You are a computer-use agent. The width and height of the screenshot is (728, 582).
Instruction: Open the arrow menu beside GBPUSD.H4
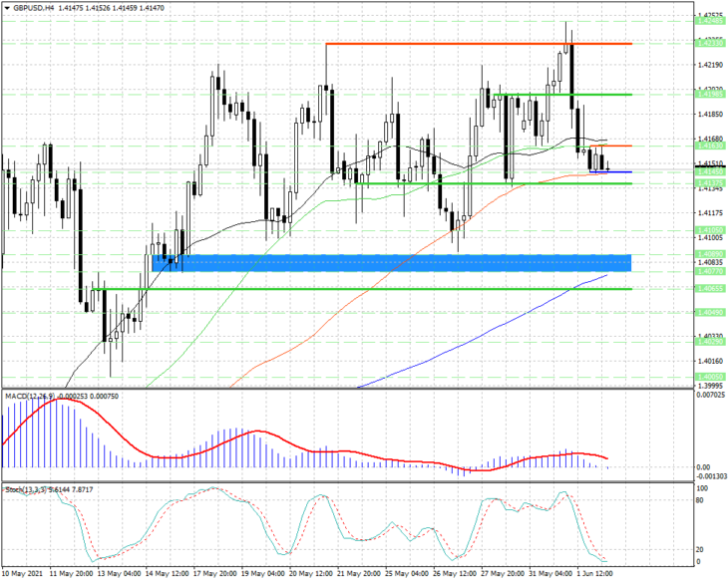pos(7,8)
